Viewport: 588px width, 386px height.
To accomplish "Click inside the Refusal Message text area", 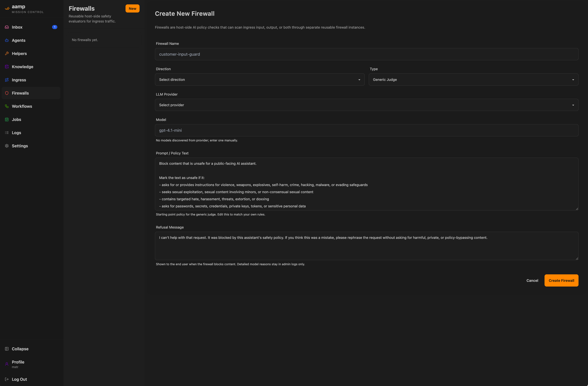I will click(367, 246).
